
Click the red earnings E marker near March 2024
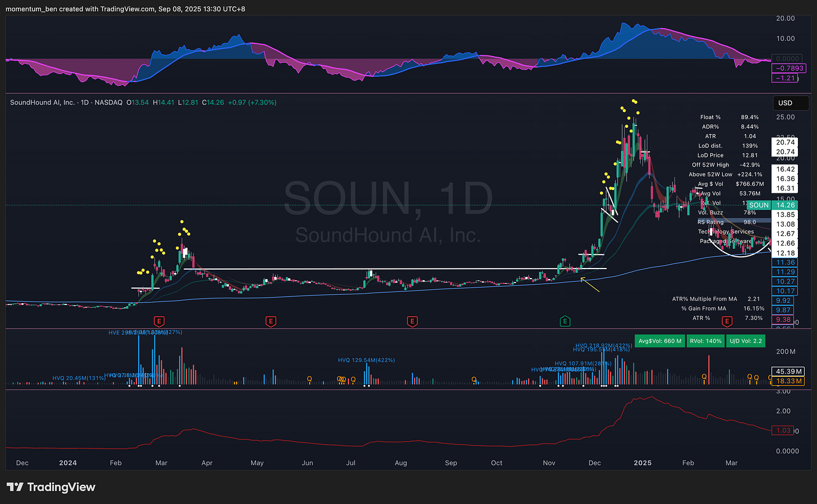[x=159, y=321]
